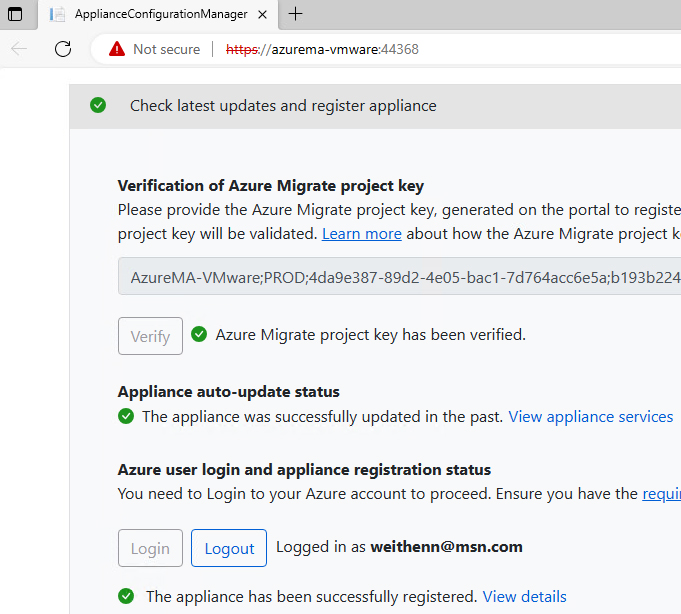
Task: Click the address bar URL azurema-vmware:44368
Action: click(x=345, y=49)
